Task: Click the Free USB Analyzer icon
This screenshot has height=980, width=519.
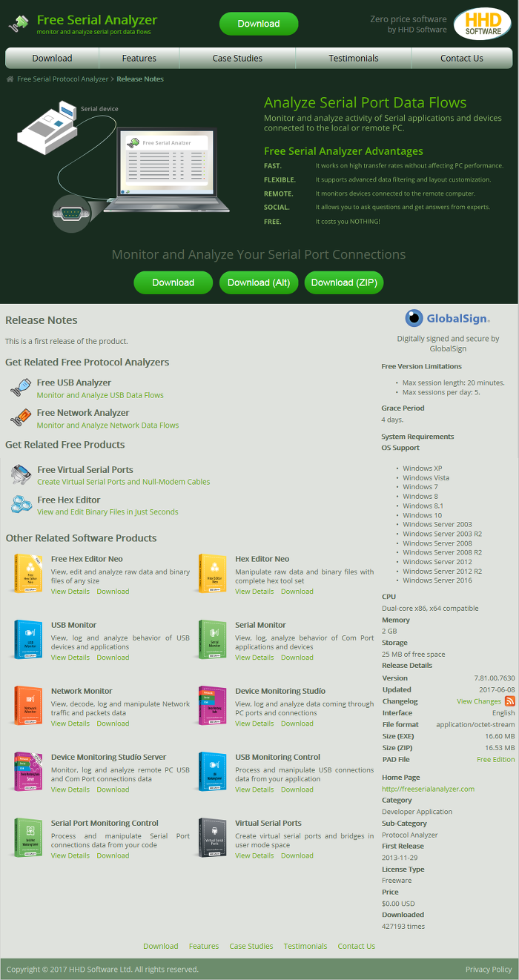Action: coord(20,388)
